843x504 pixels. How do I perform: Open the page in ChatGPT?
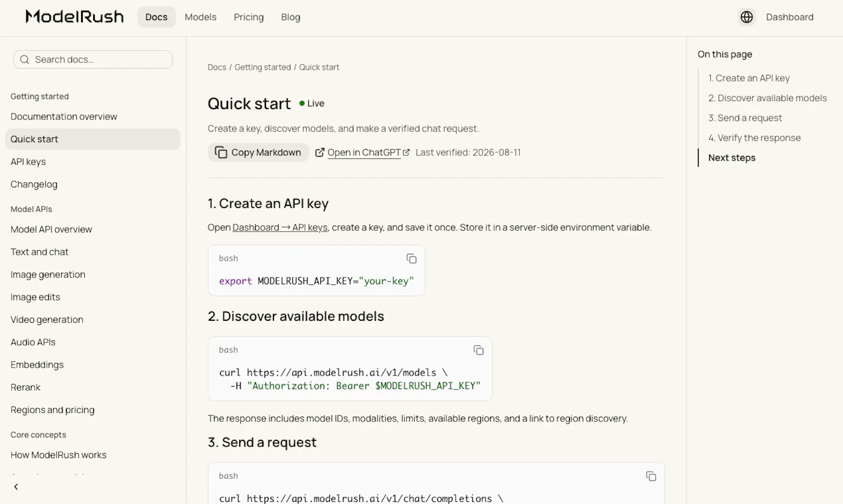point(362,152)
